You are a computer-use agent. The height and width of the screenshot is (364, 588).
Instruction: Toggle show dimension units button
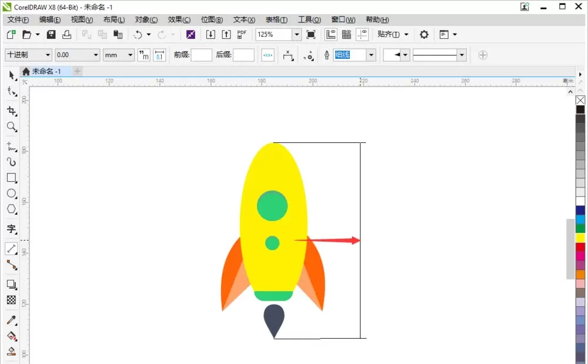[x=143, y=55]
